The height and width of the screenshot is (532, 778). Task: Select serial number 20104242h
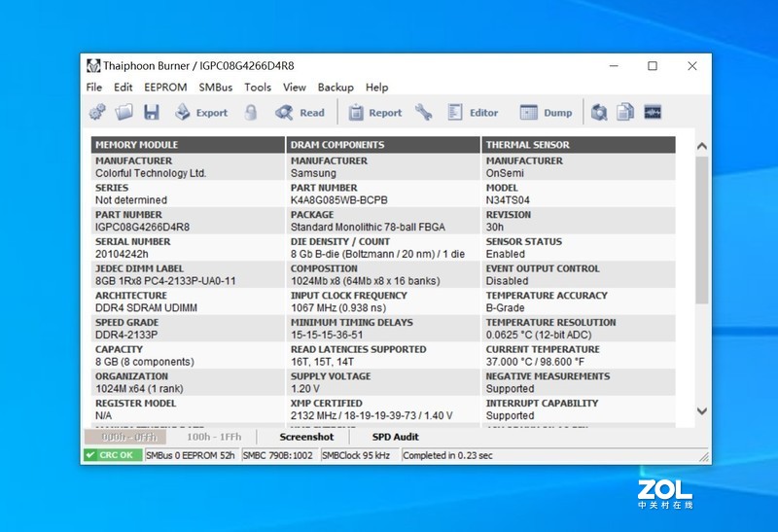point(122,254)
